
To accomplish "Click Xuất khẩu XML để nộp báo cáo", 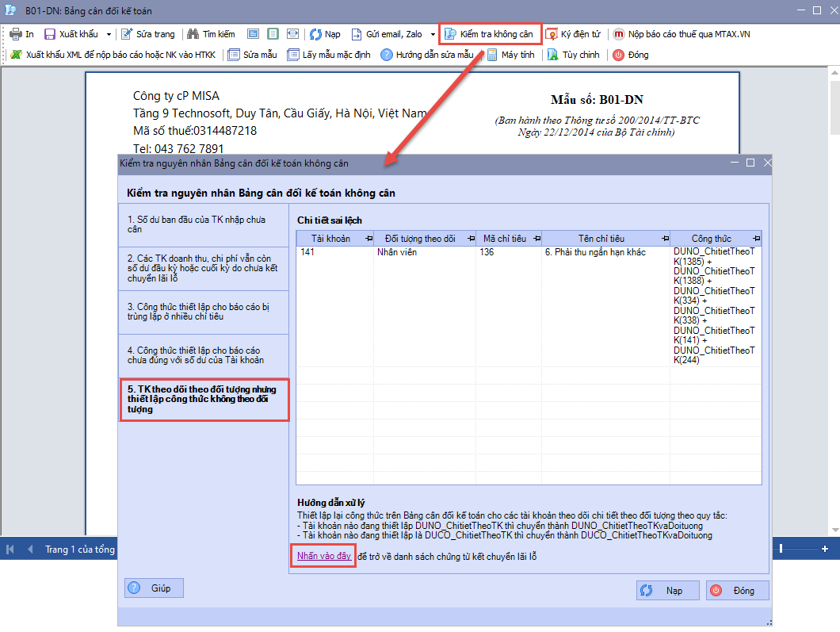I will click(x=111, y=55).
